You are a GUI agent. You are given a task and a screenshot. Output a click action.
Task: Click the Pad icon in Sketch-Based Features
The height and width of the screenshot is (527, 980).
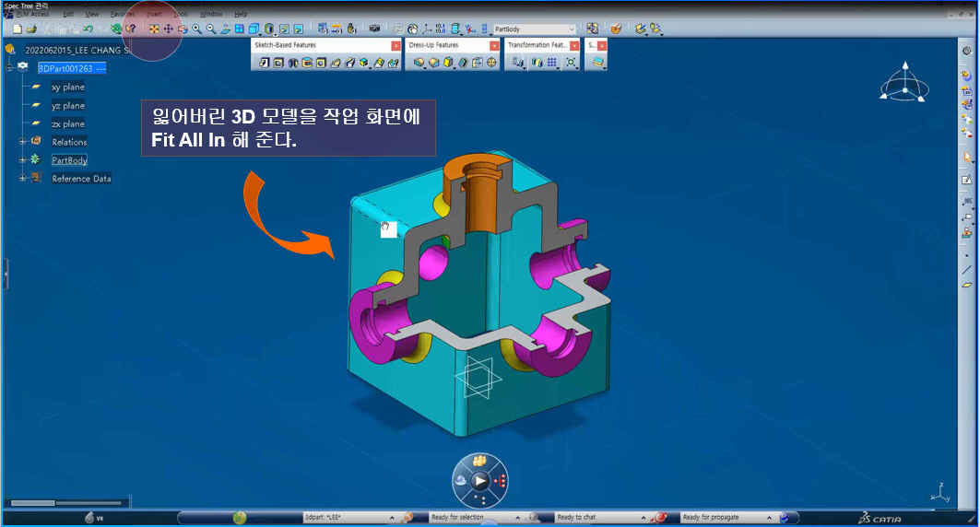pos(264,63)
